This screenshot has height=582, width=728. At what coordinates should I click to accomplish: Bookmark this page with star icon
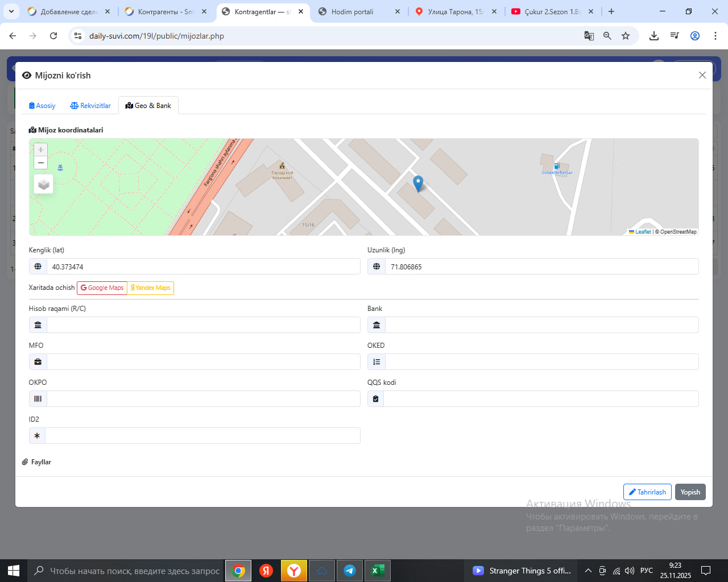(626, 36)
